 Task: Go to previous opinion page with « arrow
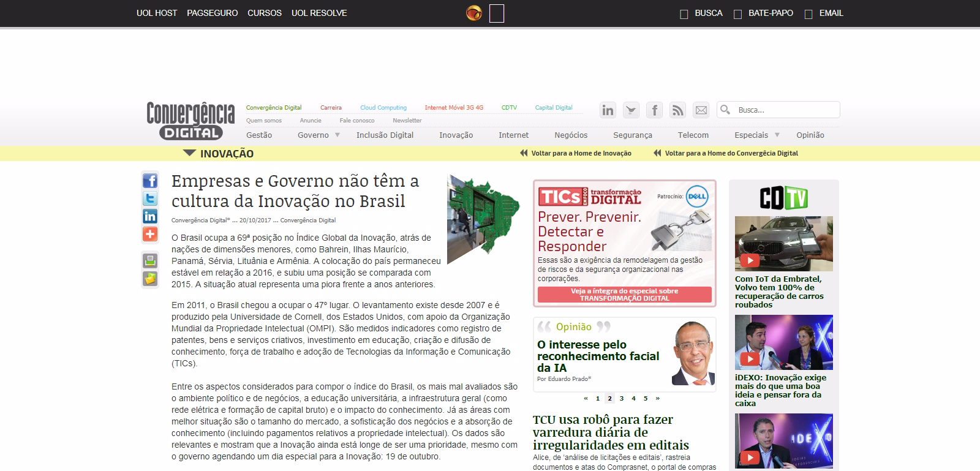coord(586,398)
